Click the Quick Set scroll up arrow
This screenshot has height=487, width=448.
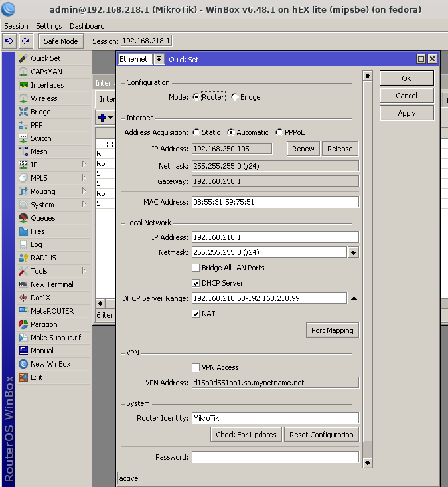click(x=368, y=76)
